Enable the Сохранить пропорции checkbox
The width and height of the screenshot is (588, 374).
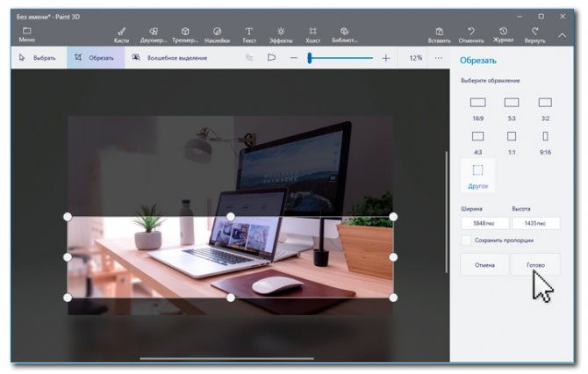467,240
